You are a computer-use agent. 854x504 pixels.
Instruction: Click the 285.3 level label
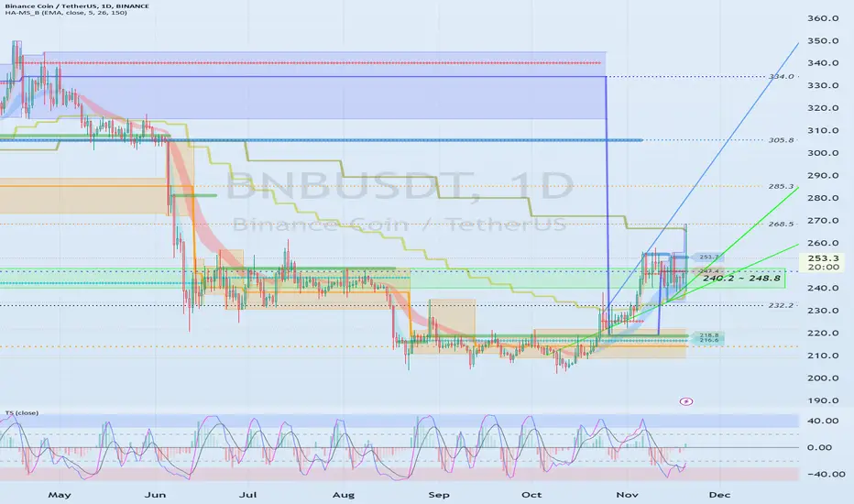(x=781, y=186)
